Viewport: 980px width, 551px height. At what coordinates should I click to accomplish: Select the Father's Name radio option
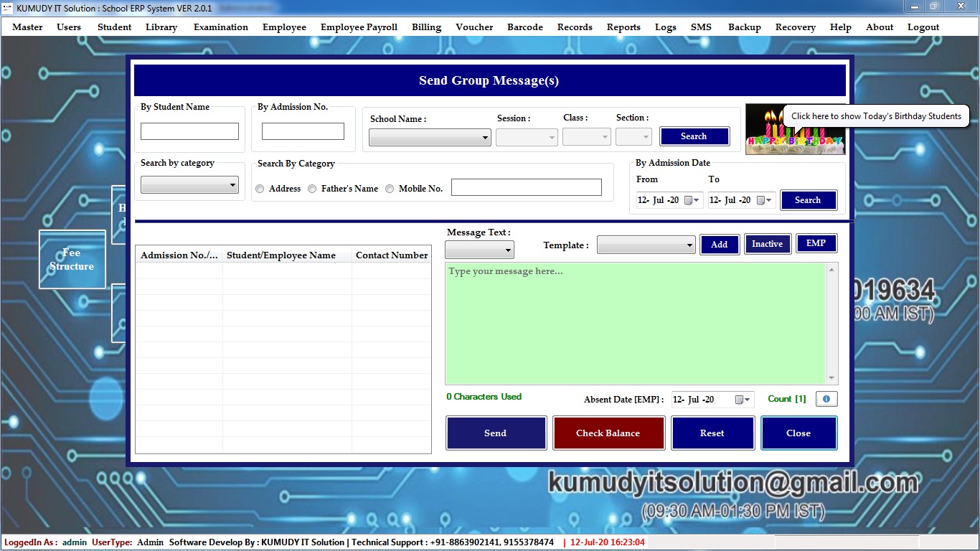click(x=312, y=189)
